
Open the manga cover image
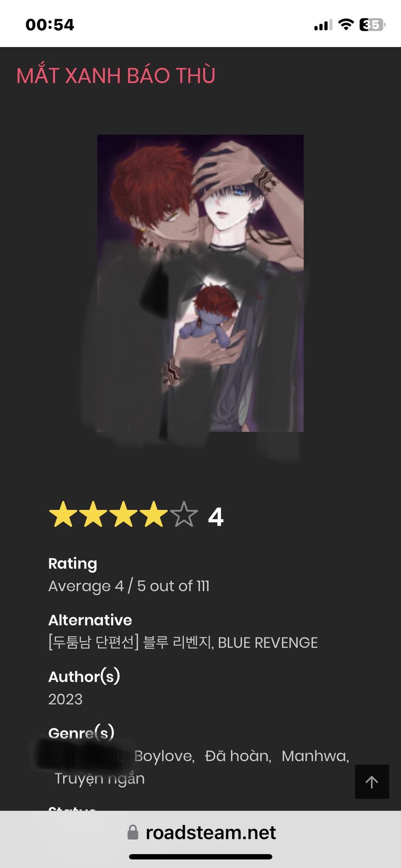200,283
